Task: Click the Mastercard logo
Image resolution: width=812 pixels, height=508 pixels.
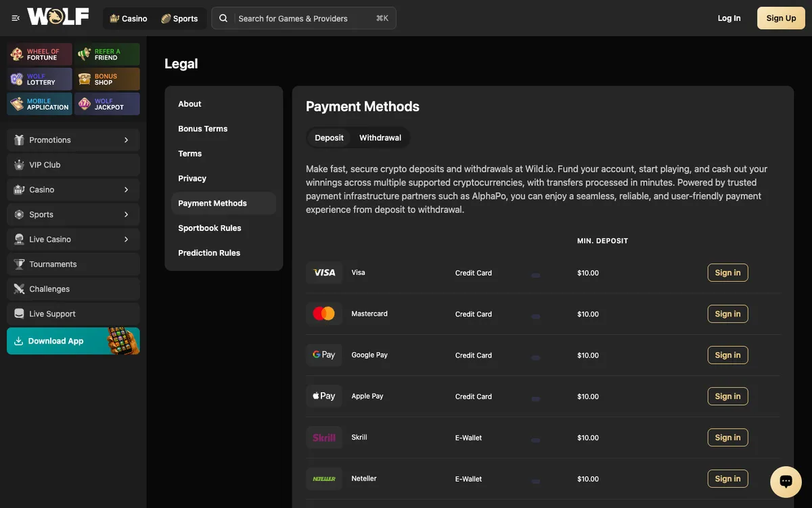Action: pyautogui.click(x=324, y=314)
